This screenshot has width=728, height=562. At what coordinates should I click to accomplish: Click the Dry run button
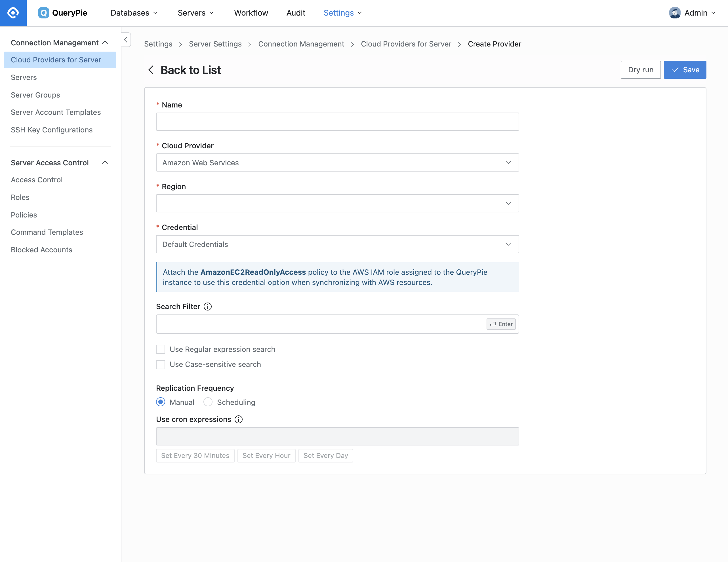[641, 70]
